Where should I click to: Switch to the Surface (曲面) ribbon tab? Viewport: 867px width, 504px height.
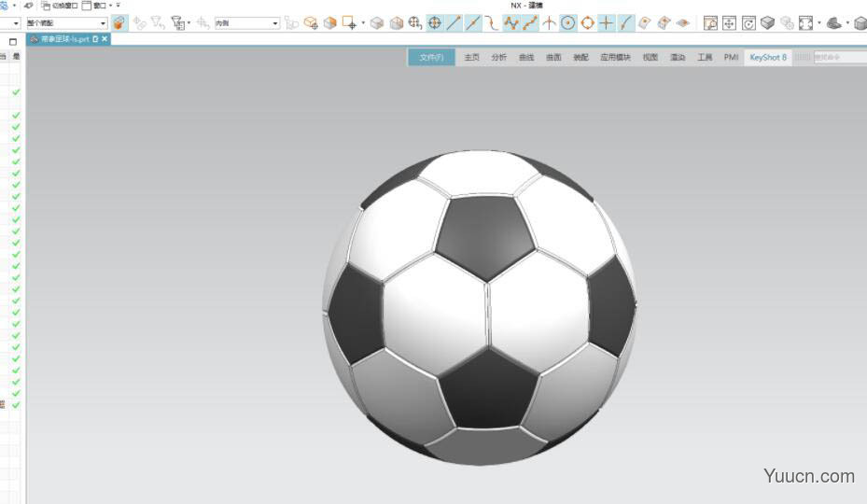tap(553, 58)
